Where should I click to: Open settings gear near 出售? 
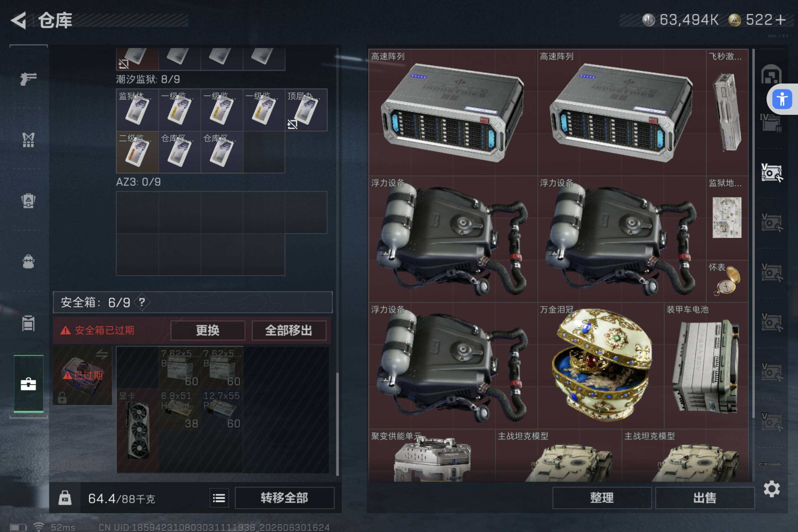pyautogui.click(x=771, y=489)
